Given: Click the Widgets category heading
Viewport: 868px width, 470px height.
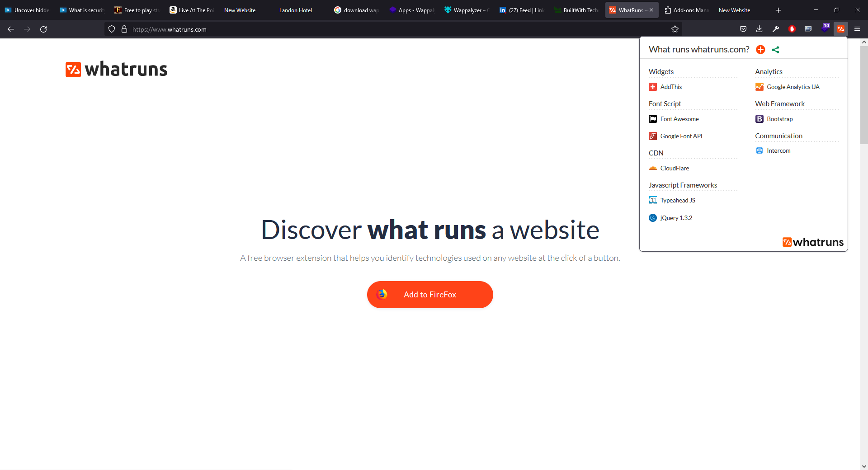Looking at the screenshot, I should pos(661,72).
